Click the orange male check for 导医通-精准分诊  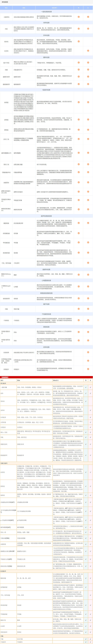pos(79,332)
